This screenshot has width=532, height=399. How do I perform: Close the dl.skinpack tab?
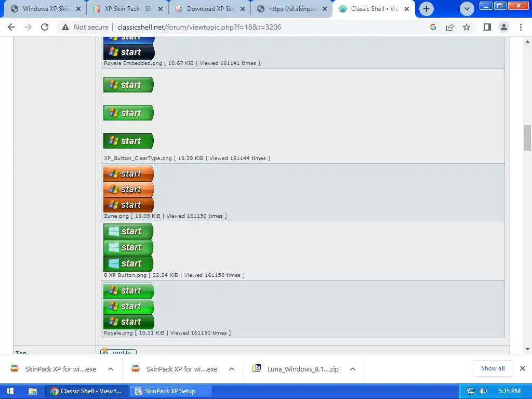point(325,9)
